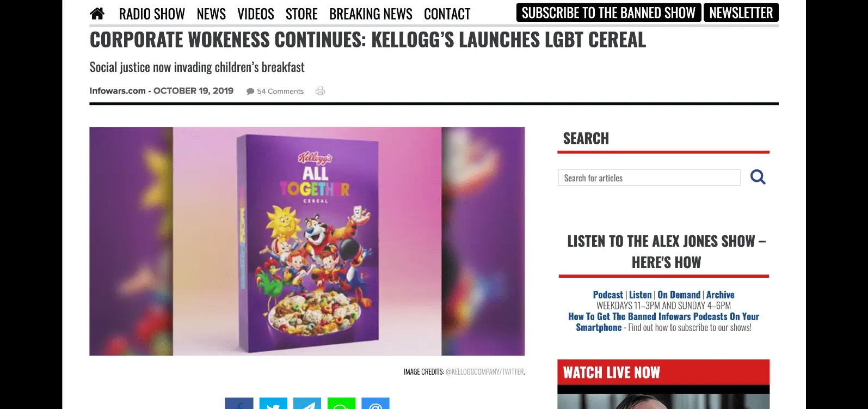Open Breaking News section
Image resolution: width=868 pixels, height=409 pixels.
(371, 14)
